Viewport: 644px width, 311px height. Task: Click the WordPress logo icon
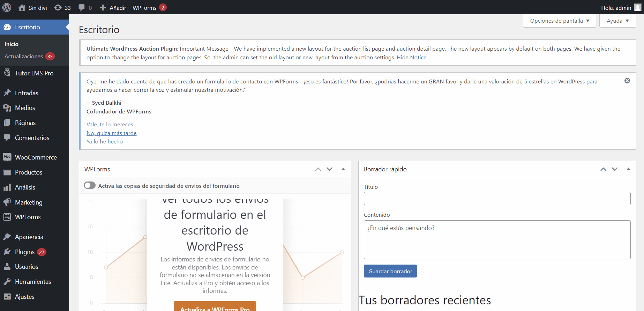(x=7, y=7)
